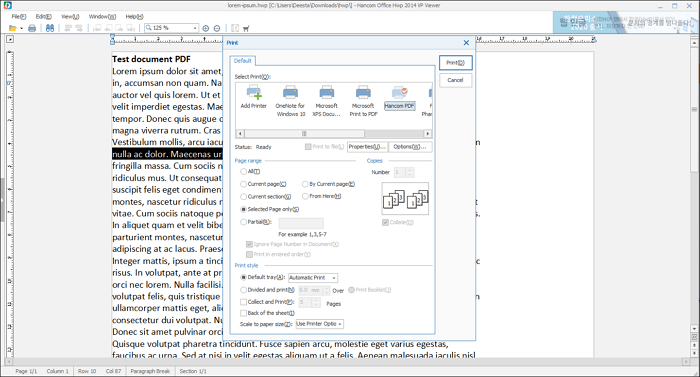Click the printer list horizontal scrollbar thumb

(x=304, y=134)
